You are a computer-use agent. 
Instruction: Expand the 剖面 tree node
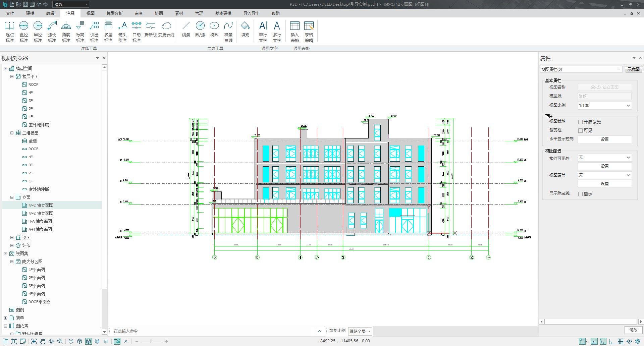point(12,237)
